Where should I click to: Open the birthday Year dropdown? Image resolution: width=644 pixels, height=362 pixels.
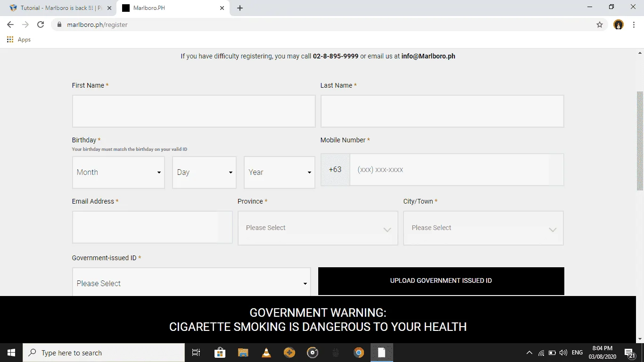pos(280,173)
